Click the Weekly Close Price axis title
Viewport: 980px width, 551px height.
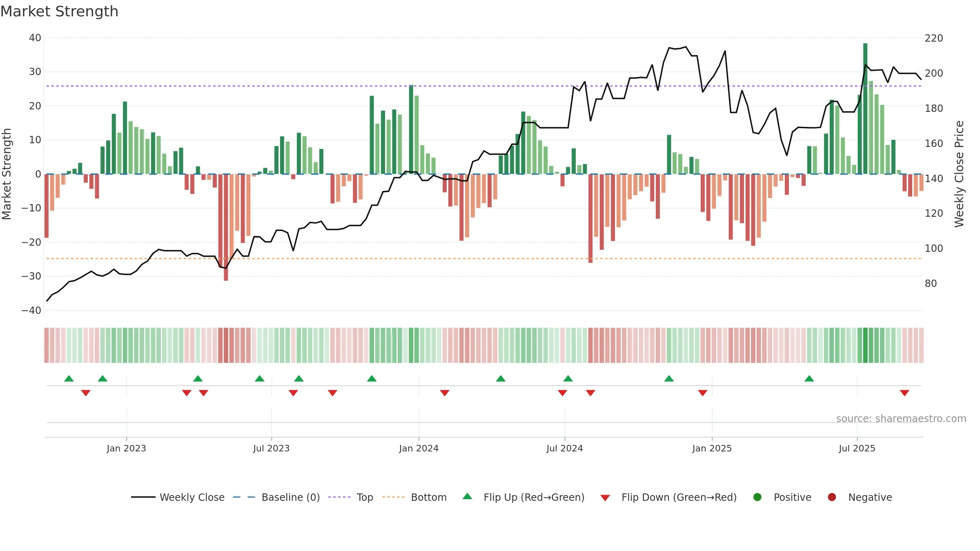pyautogui.click(x=959, y=174)
